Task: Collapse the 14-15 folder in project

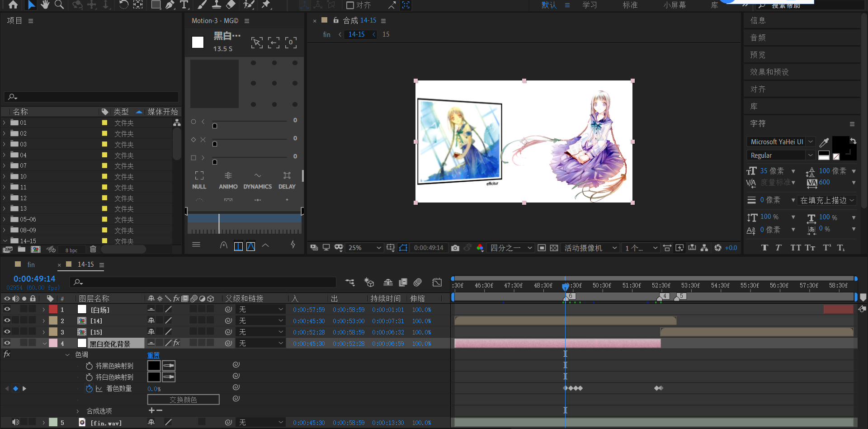Action: pyautogui.click(x=5, y=241)
